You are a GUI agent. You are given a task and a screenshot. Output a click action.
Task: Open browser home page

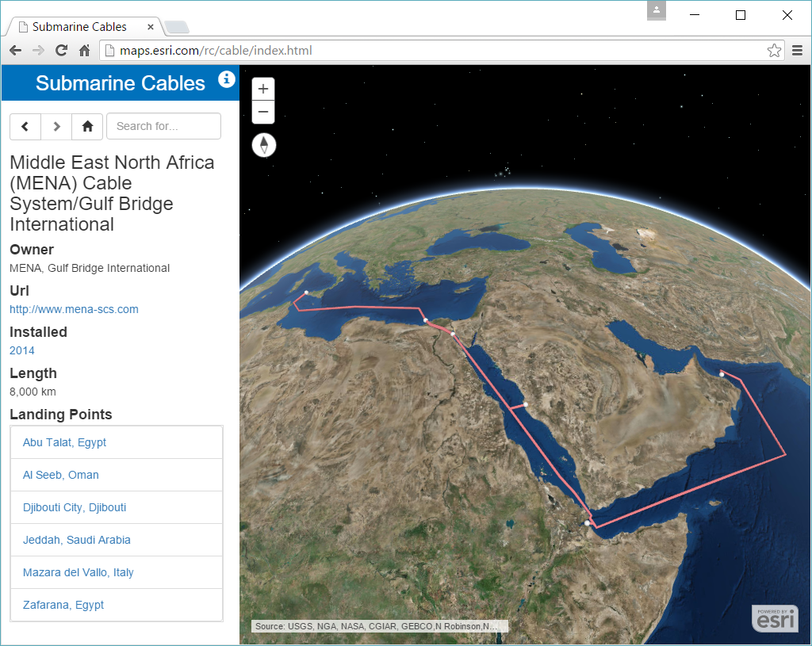(84, 50)
